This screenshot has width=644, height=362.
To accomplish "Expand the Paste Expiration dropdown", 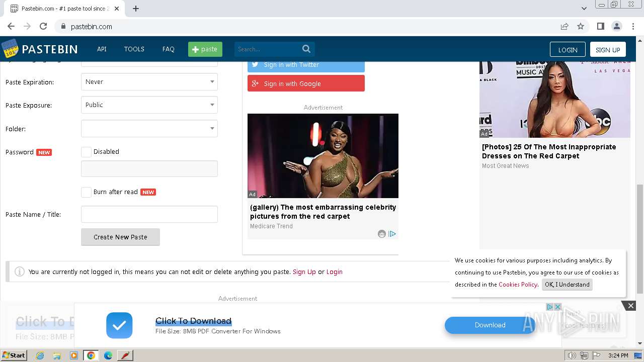I will (x=149, y=81).
